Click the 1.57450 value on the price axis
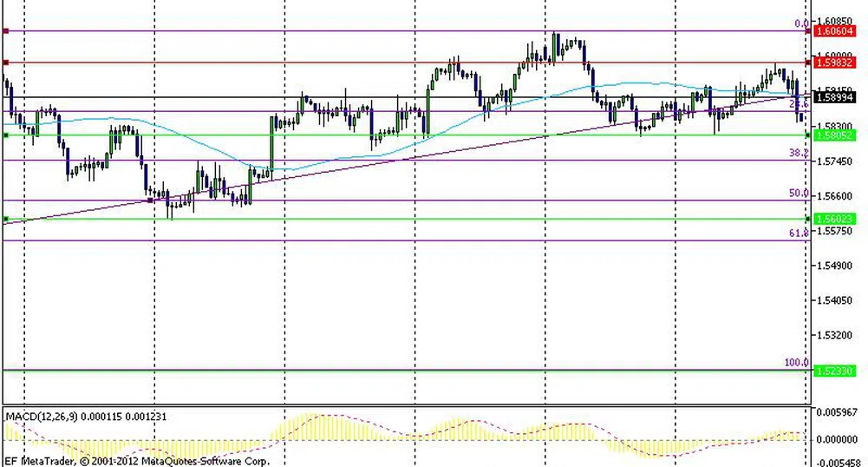The width and height of the screenshot is (868, 467). [836, 161]
